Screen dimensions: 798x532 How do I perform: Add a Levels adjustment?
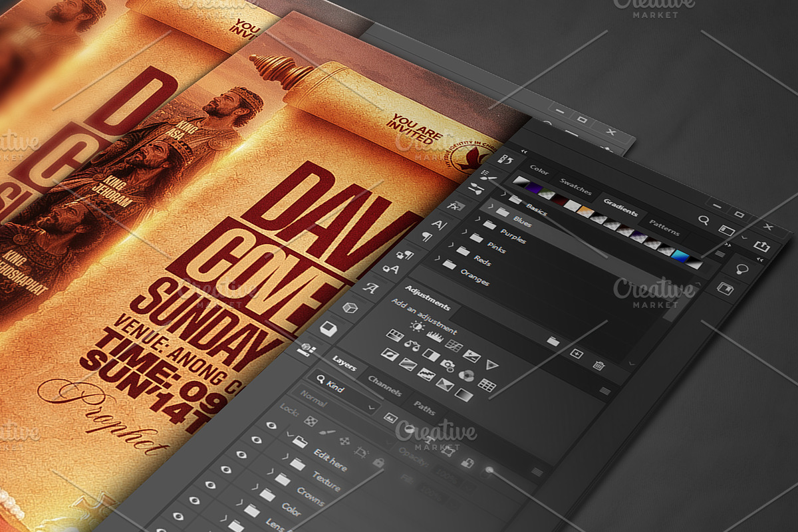coord(435,336)
